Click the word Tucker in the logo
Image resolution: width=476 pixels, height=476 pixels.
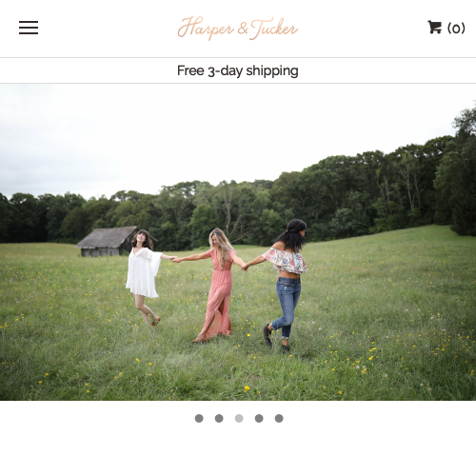274,28
